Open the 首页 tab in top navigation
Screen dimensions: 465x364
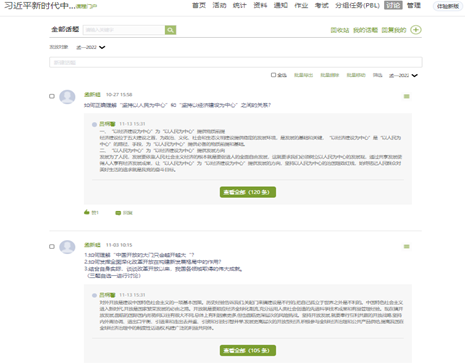coord(199,5)
